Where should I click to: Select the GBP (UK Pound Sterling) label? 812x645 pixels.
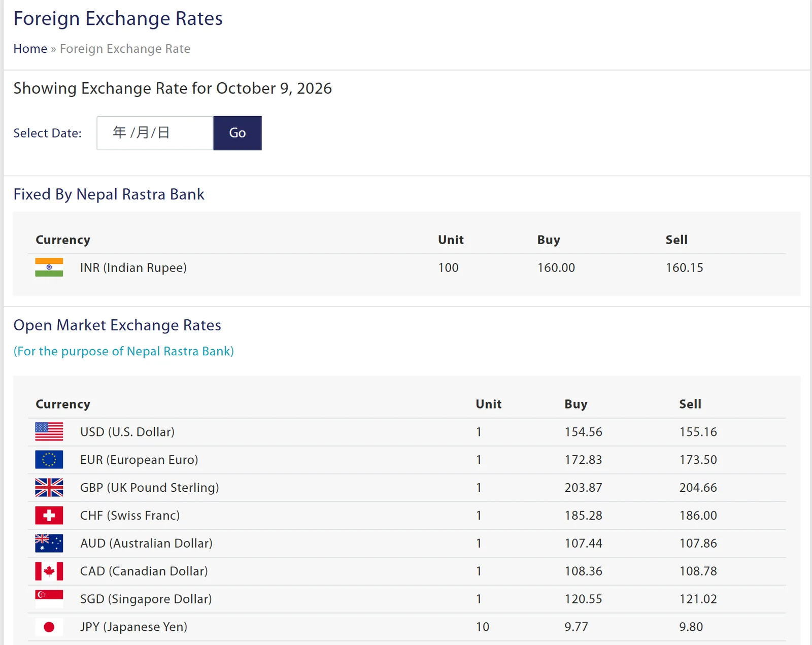pyautogui.click(x=150, y=488)
